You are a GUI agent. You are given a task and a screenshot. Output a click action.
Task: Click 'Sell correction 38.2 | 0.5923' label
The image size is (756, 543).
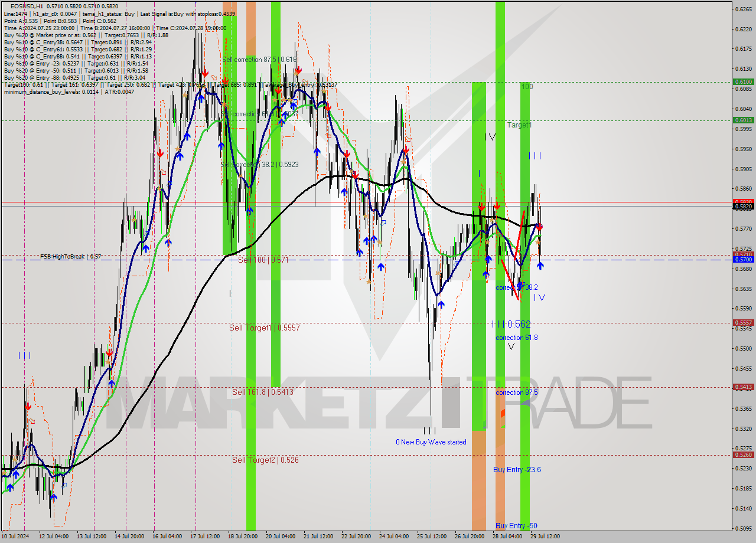pyautogui.click(x=259, y=165)
